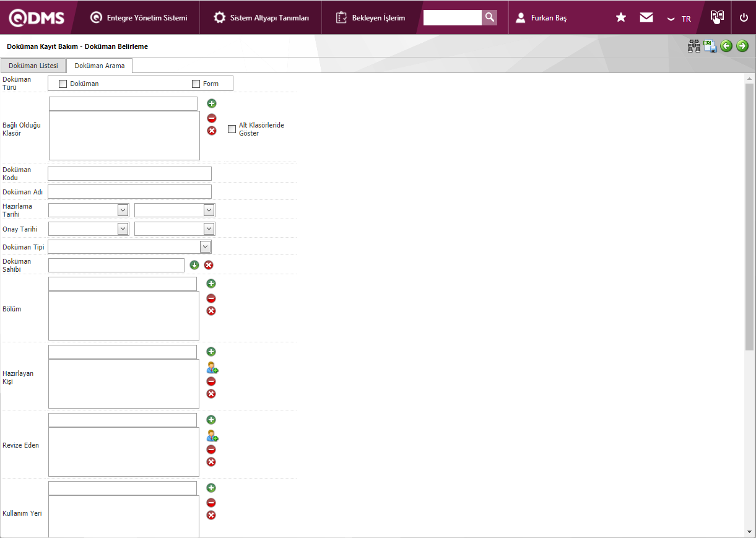Switch to Doküman Listesi tab
The height and width of the screenshot is (538, 756).
tap(33, 66)
